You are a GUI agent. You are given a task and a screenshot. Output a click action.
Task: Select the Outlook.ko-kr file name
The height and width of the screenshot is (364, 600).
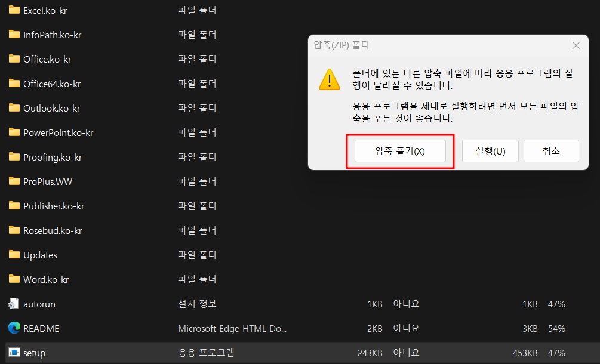pyautogui.click(x=52, y=109)
